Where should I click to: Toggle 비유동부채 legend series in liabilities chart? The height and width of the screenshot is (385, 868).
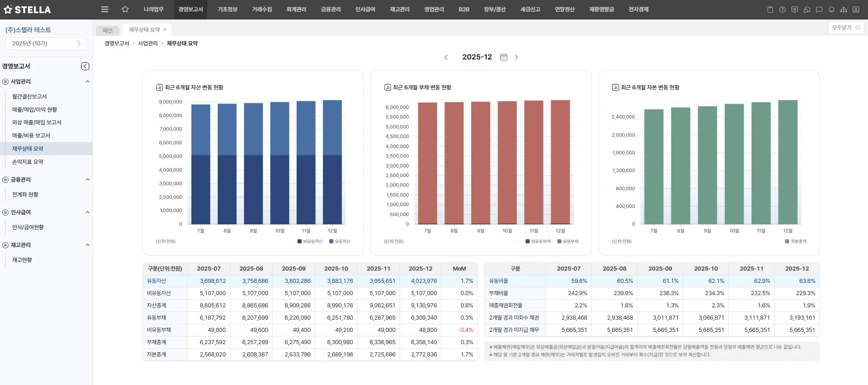538,242
